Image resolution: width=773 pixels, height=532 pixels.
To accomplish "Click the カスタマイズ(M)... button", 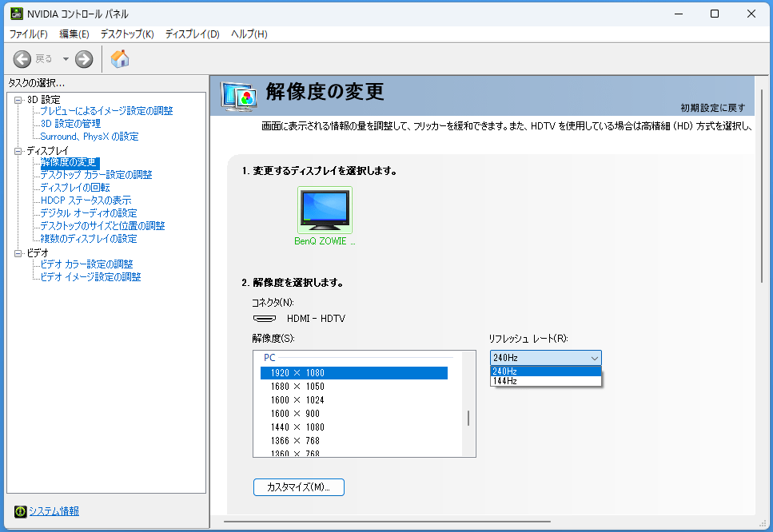I will click(299, 487).
